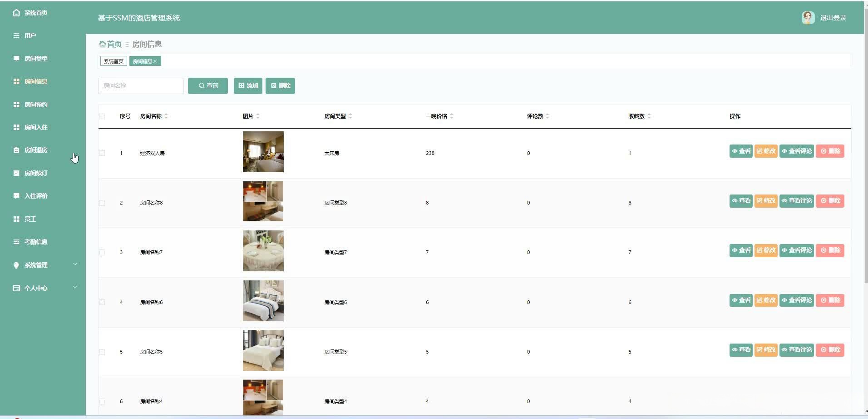Viewport: 868px width, 419px height.
Task: Click 修改 for 房间名称5
Action: pos(766,349)
